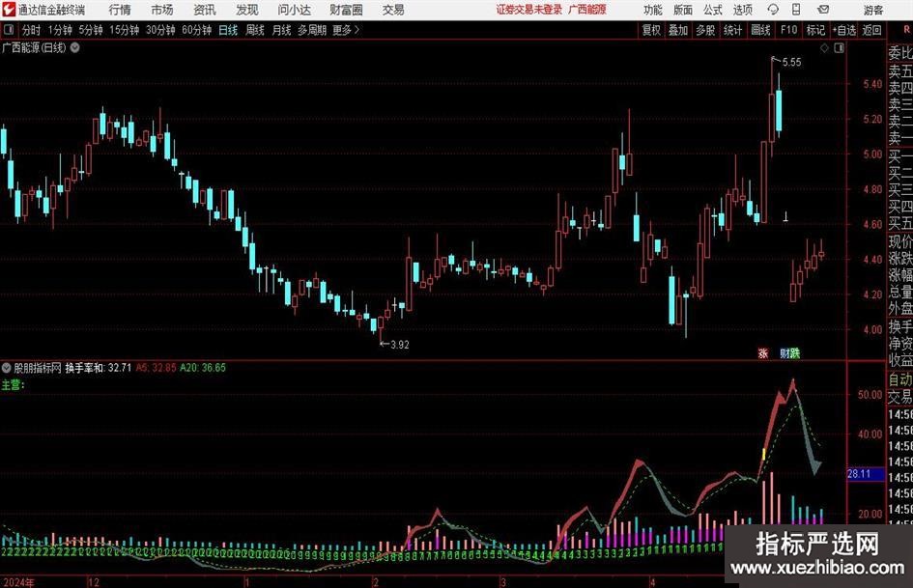Click the 证券交易未登录 login status link

tap(529, 10)
